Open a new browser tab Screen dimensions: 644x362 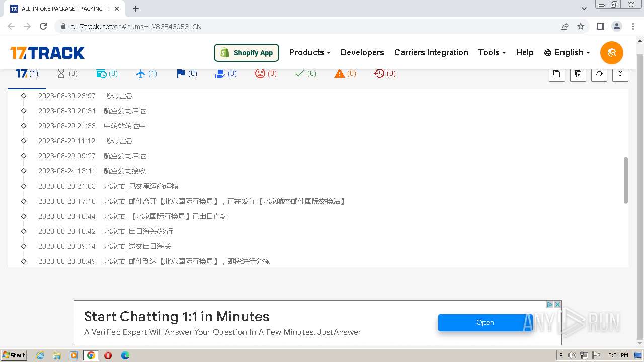(x=136, y=9)
